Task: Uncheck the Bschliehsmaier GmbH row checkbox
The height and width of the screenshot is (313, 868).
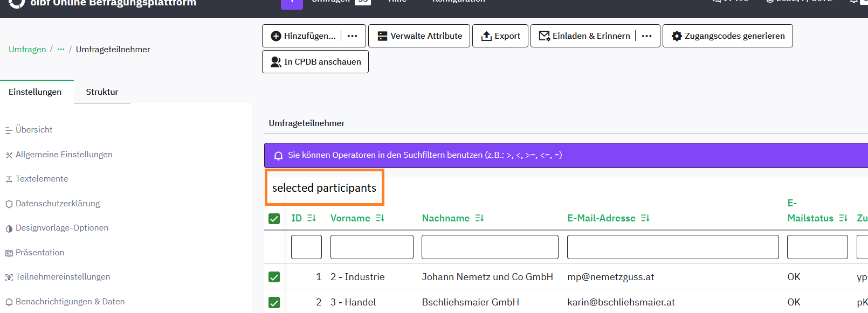Action: point(274,302)
